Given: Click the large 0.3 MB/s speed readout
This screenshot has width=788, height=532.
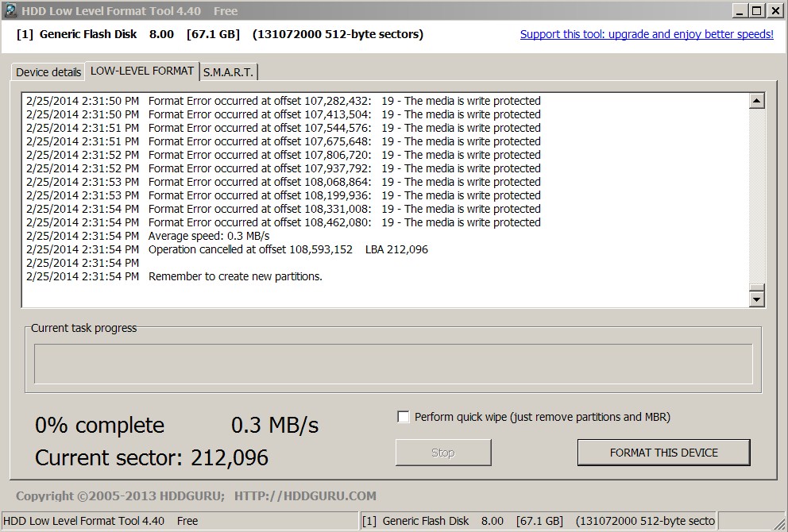Looking at the screenshot, I should [275, 426].
